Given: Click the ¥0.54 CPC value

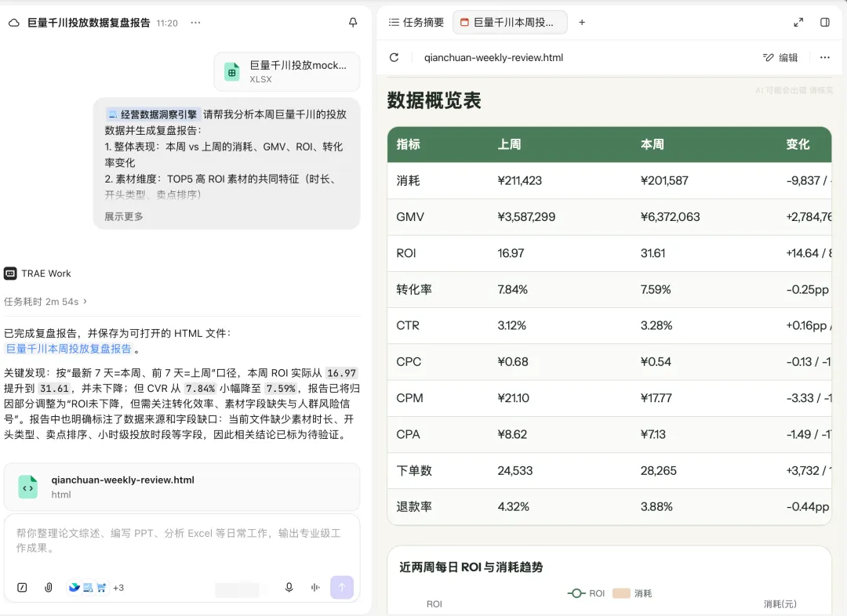Looking at the screenshot, I should [656, 362].
